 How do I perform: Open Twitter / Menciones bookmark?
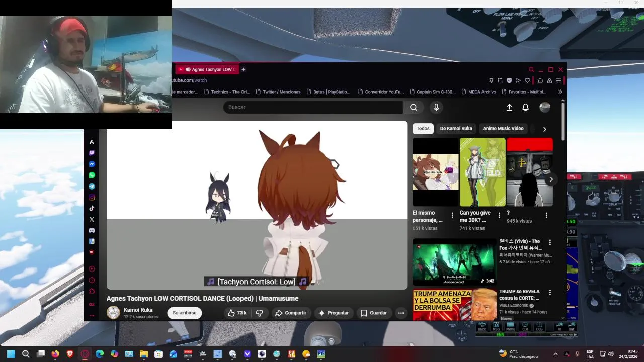(278, 92)
